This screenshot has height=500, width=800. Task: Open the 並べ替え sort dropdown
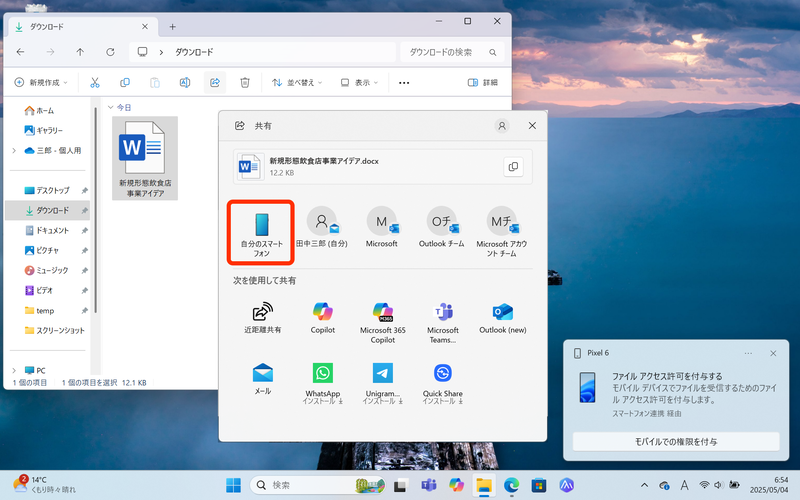(297, 83)
